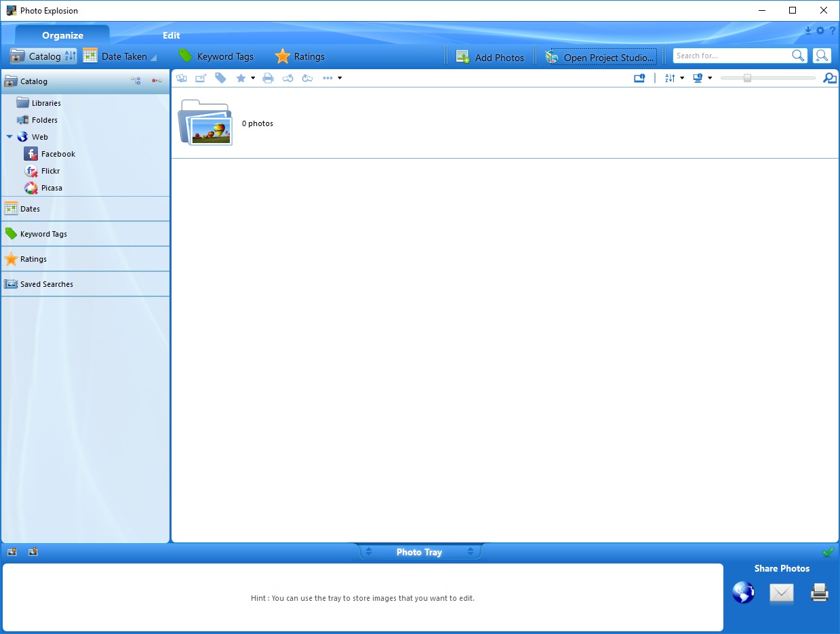Click the edit photo pencil icon

(201, 78)
